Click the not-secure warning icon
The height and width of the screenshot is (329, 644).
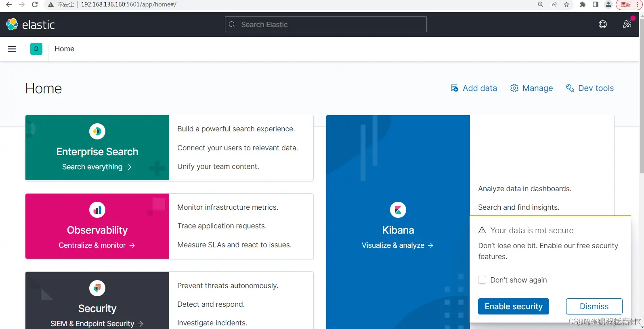click(51, 4)
